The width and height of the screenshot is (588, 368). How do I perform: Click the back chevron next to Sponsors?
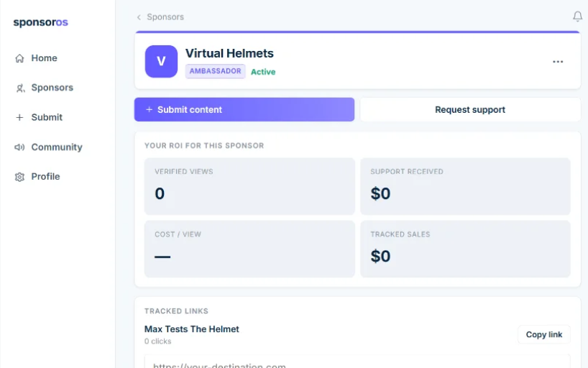click(x=139, y=17)
